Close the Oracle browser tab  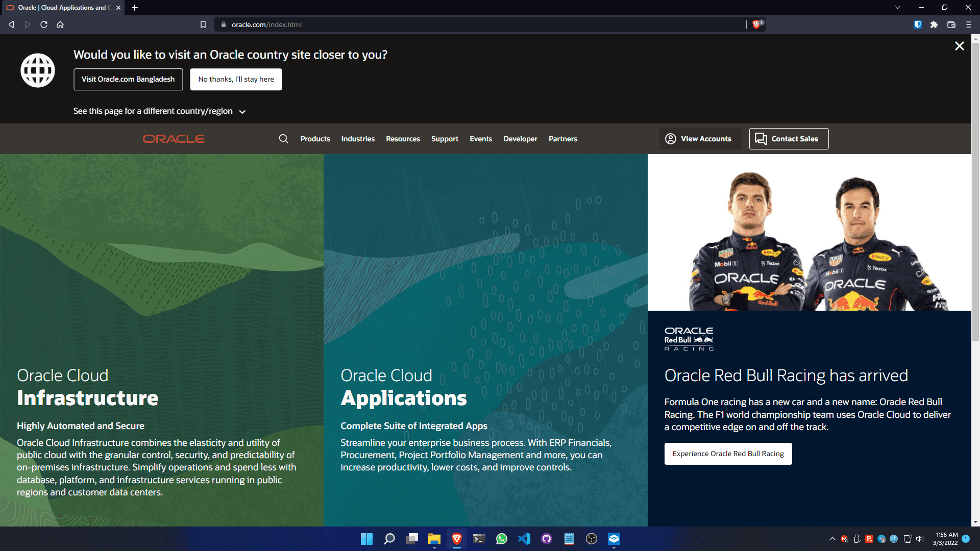[x=118, y=8]
